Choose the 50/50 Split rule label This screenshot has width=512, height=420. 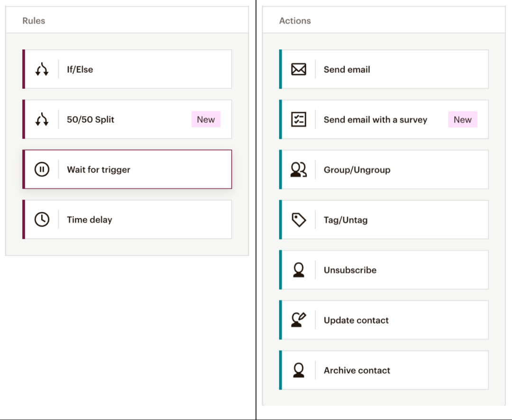91,119
